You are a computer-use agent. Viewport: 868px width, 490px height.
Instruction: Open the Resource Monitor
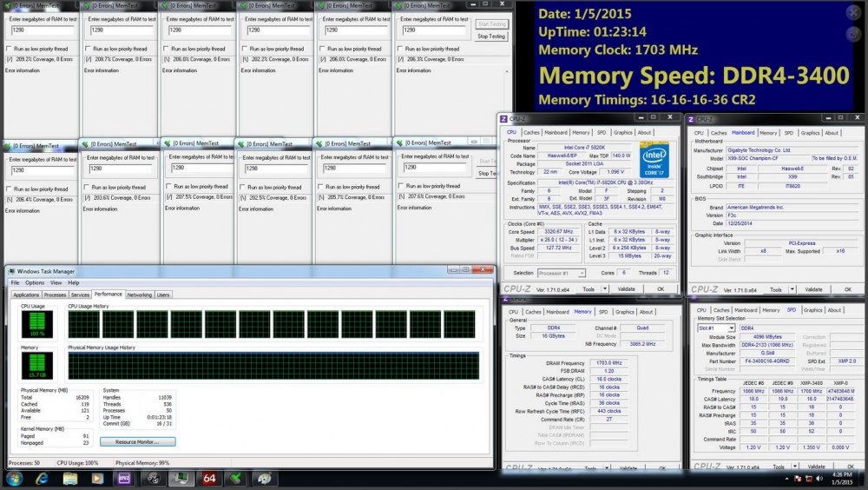(138, 441)
